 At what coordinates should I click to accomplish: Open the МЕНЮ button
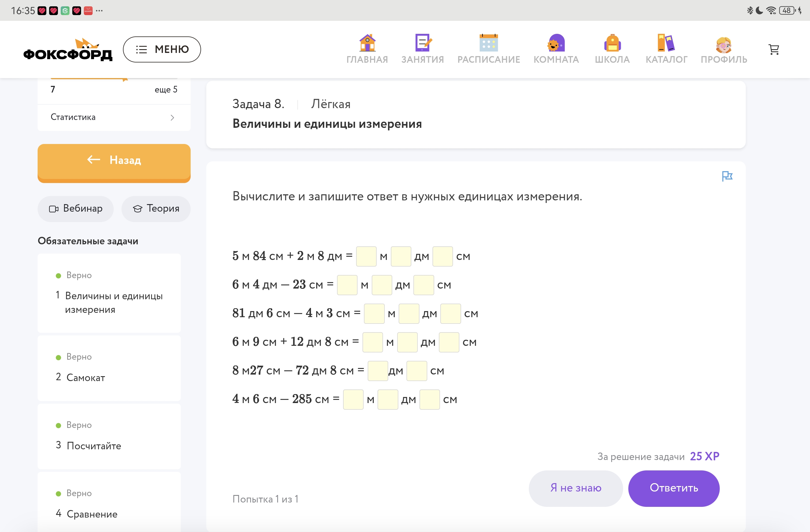coord(162,49)
